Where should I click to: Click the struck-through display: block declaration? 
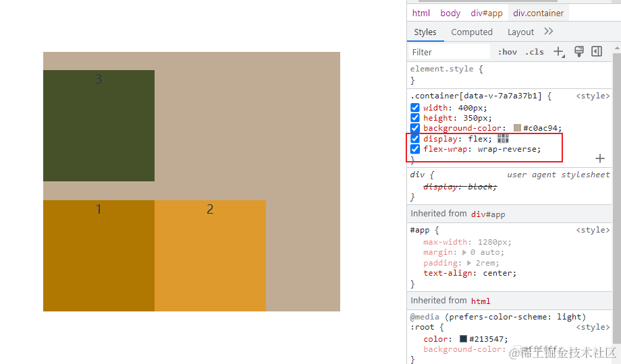pyautogui.click(x=460, y=187)
